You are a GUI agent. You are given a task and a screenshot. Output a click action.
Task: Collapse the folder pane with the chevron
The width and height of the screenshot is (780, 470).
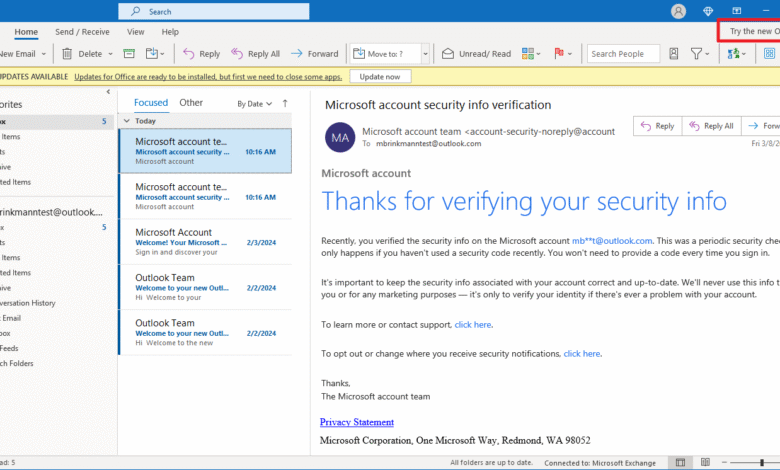108,92
